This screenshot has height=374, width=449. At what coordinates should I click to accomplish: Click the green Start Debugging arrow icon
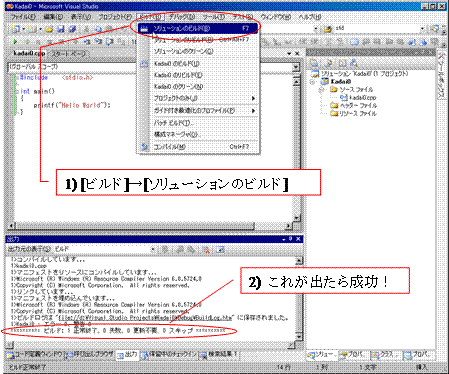pyautogui.click(x=15, y=42)
